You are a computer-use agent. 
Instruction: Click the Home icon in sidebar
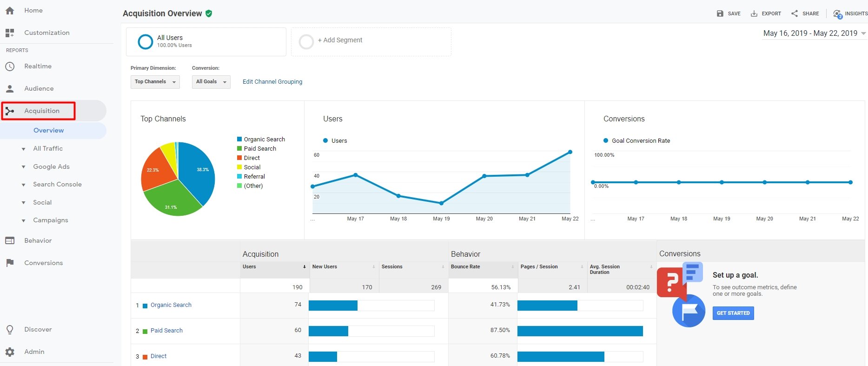(10, 10)
